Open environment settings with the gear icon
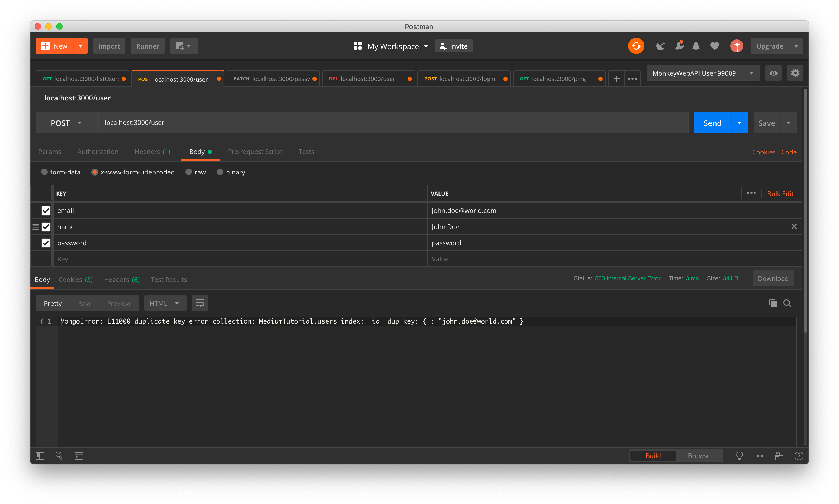This screenshot has height=504, width=839. (795, 73)
